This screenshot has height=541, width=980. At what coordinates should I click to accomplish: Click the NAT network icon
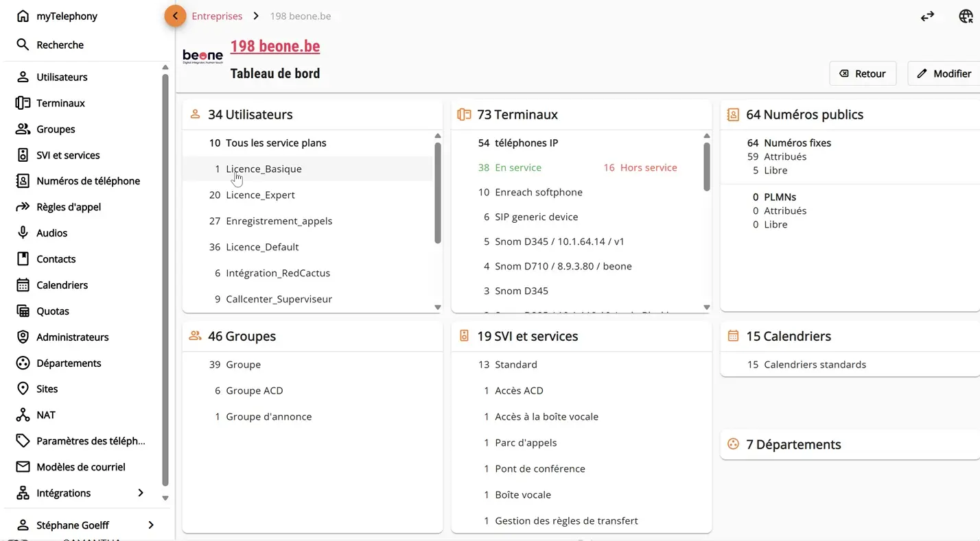tap(23, 415)
